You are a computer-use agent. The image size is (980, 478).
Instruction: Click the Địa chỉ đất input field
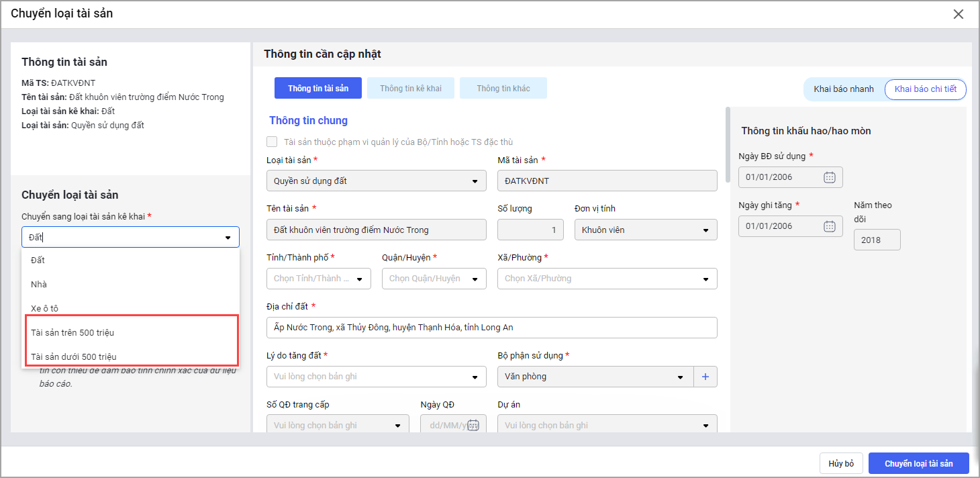[x=491, y=328]
